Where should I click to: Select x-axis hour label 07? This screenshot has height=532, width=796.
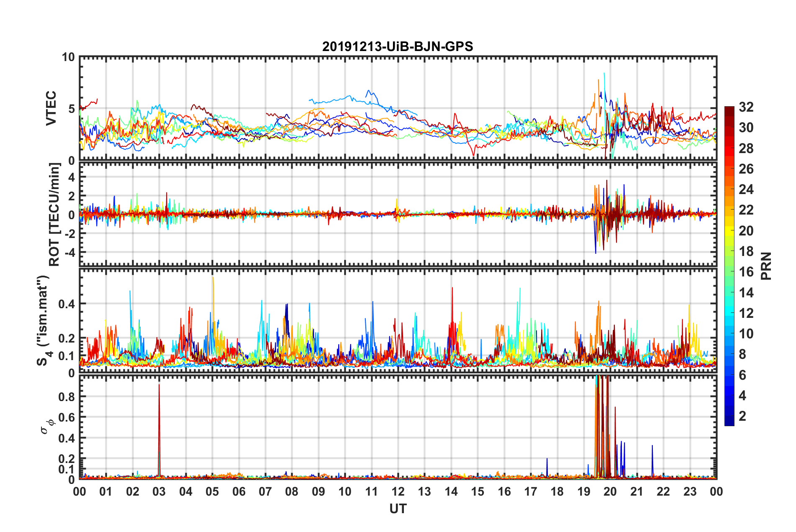tap(265, 491)
